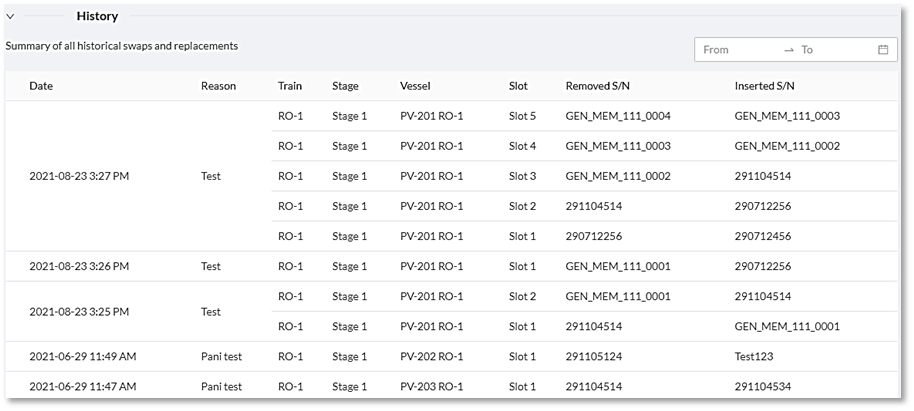The image size is (914, 411).
Task: Click the Vessel column header
Action: [x=415, y=86]
